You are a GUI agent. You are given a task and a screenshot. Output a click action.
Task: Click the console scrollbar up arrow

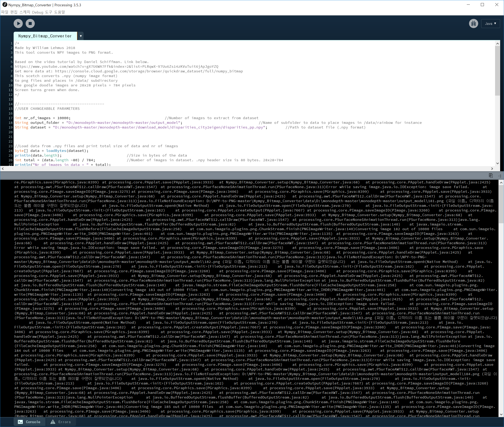(501, 183)
